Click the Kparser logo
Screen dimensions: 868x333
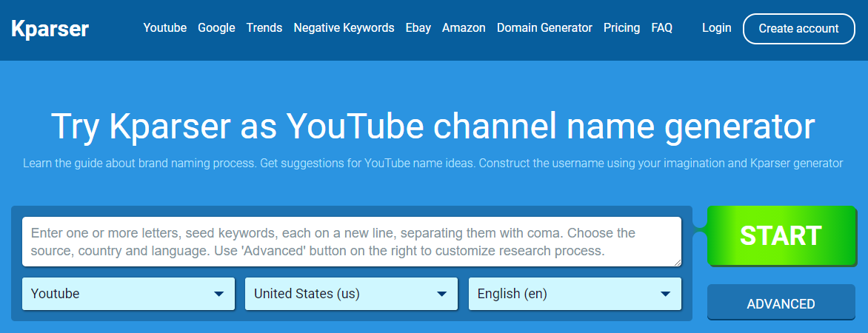pyautogui.click(x=50, y=29)
